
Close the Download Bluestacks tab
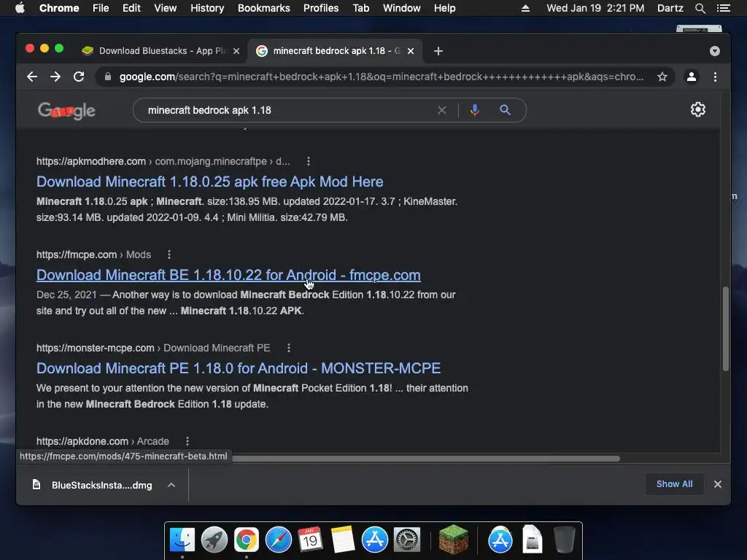pos(236,51)
